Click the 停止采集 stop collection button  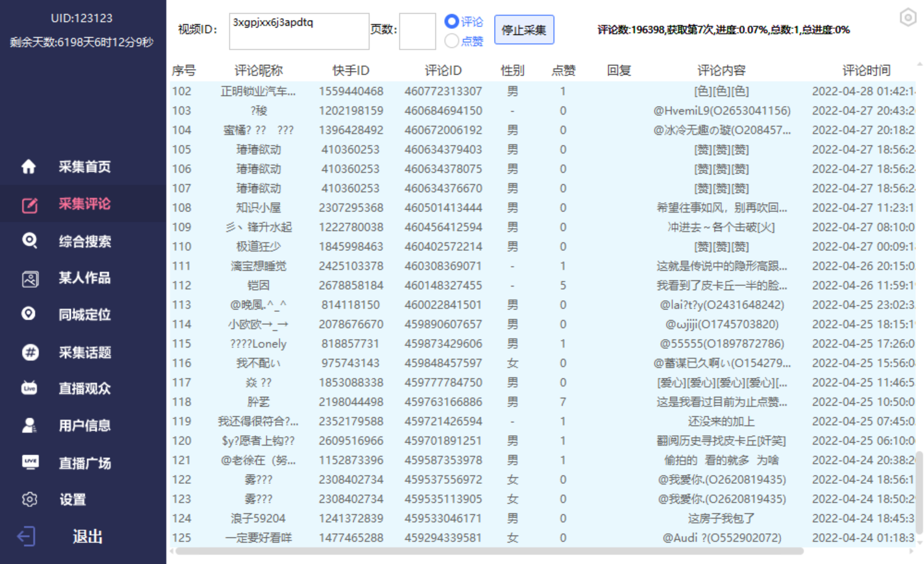(524, 29)
